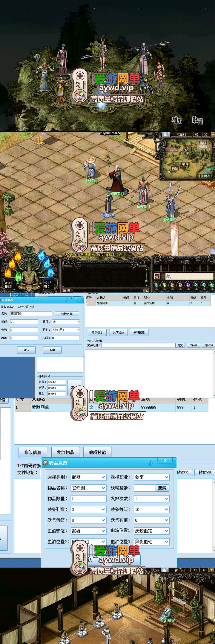The height and width of the screenshot is (644, 215).
Task: Select the row with 金钱 9999999
Action: pyautogui.click(x=111, y=407)
